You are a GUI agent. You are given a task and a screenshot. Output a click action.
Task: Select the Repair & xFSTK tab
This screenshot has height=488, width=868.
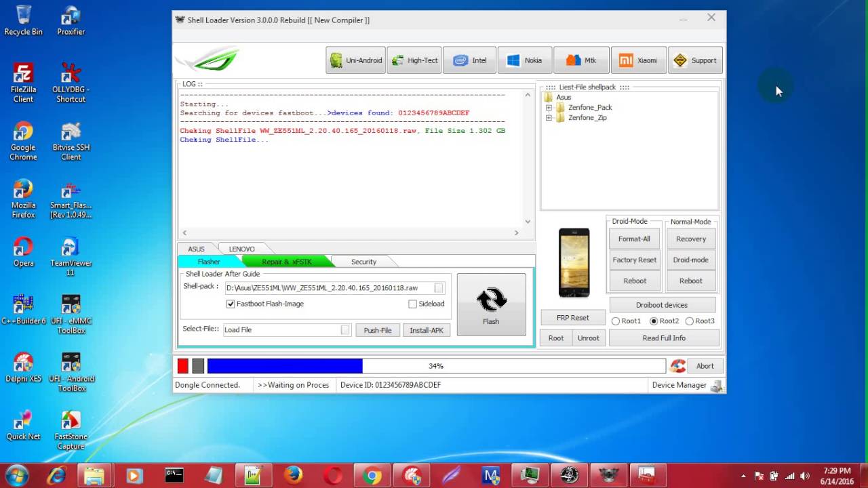286,262
